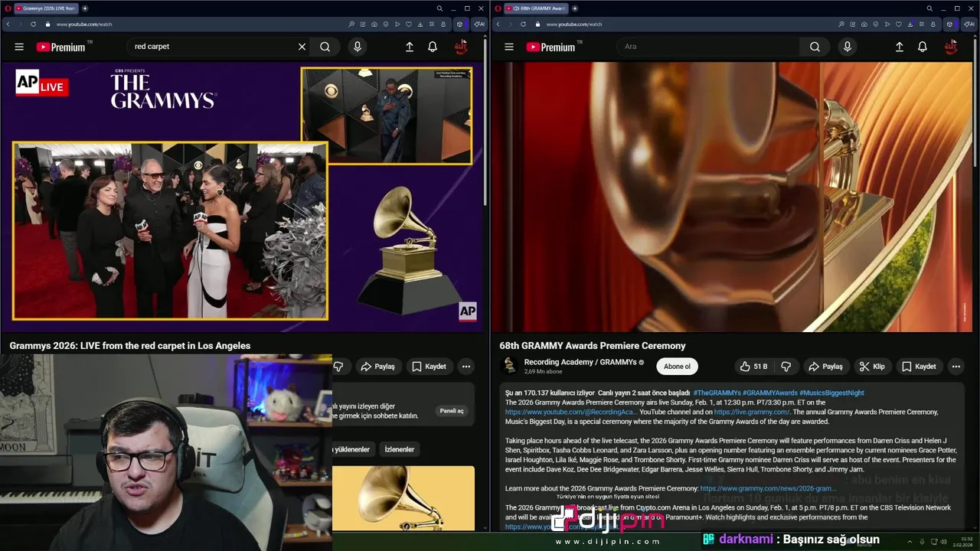Open the account avatar menu in the right window
Screen dimensions: 980x551
(x=951, y=47)
